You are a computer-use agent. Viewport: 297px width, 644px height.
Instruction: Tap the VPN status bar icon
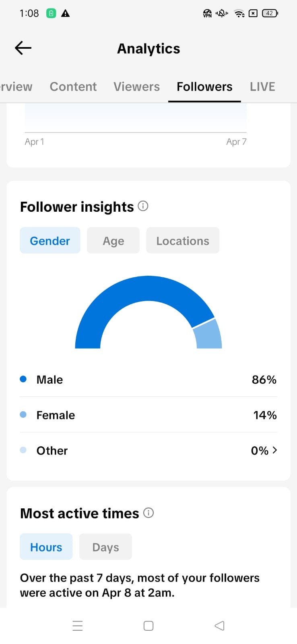point(207,13)
